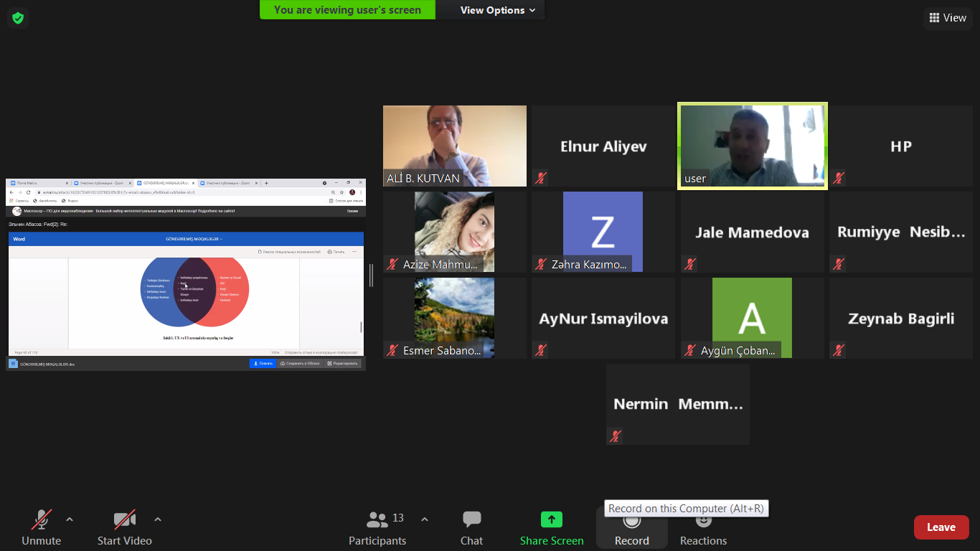This screenshot has height=551, width=980.
Task: Click the green encryption shield icon
Action: tap(18, 18)
